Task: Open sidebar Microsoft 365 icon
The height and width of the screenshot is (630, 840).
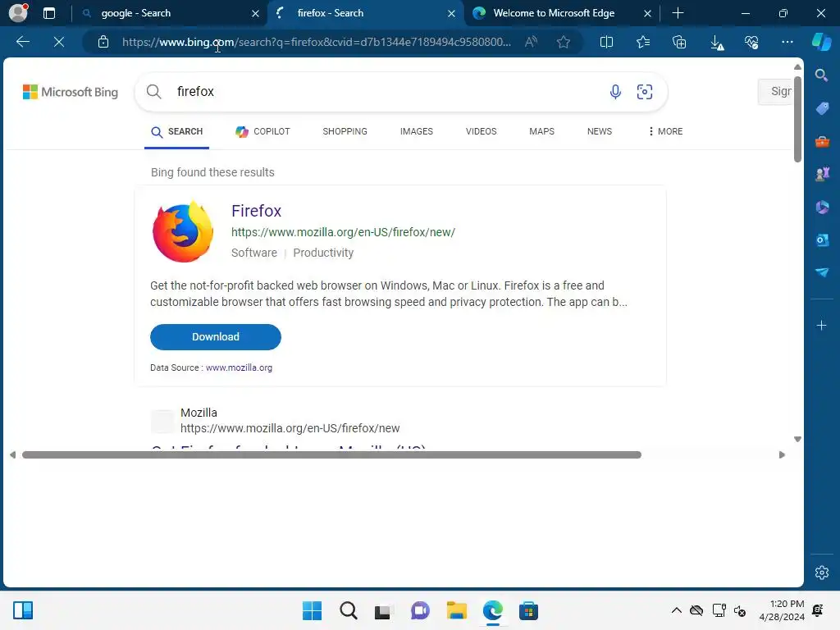Action: tap(822, 207)
